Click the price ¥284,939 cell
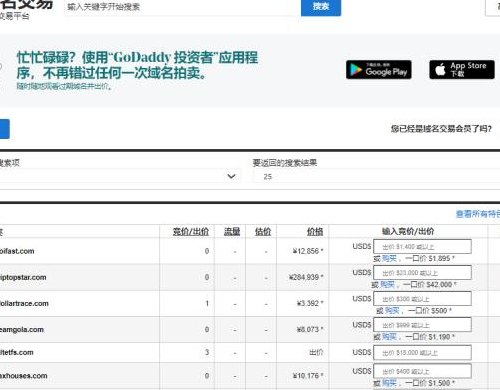The width and height of the screenshot is (500, 390). 306,277
